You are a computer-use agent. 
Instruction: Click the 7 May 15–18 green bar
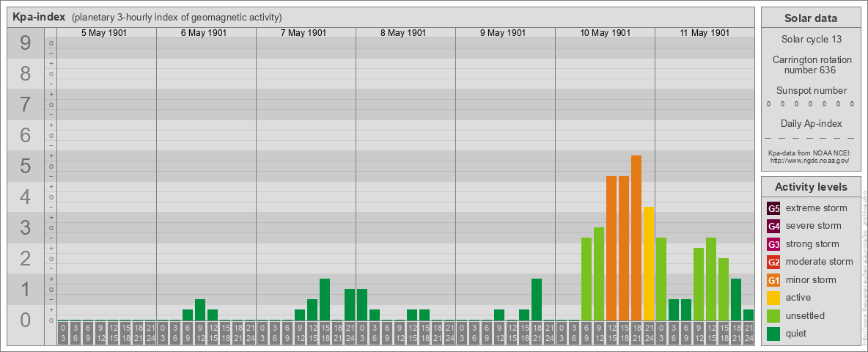(x=325, y=300)
